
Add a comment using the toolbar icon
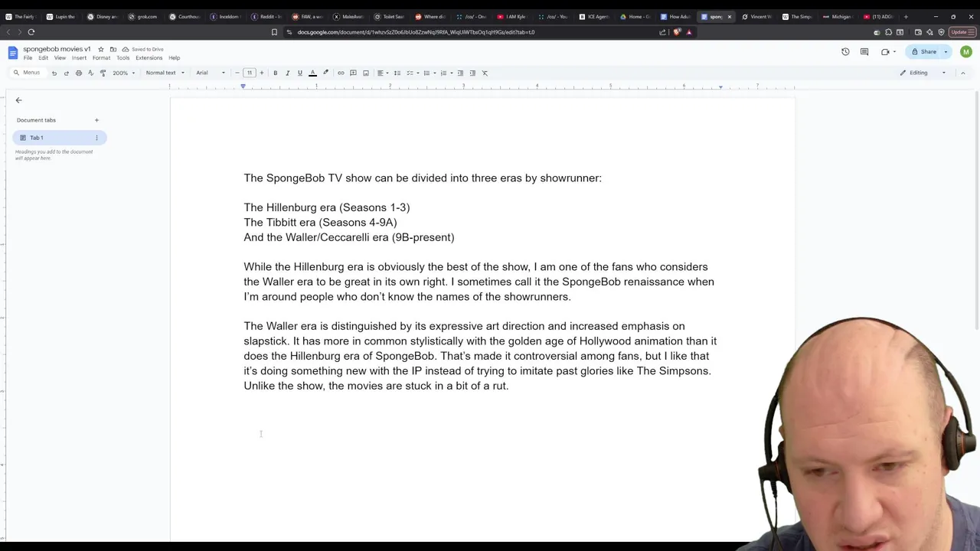(x=353, y=73)
